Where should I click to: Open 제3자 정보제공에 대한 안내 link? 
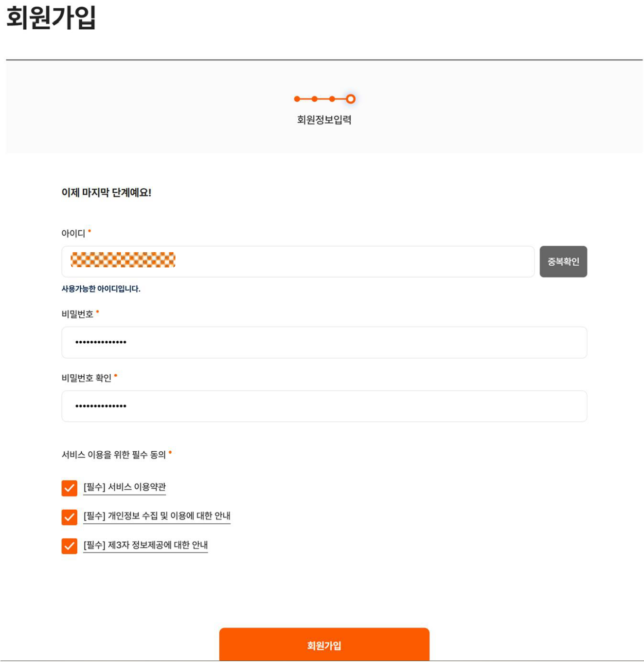[x=145, y=545]
